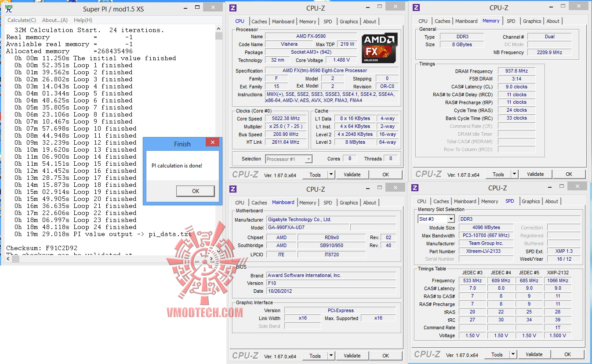Click Validate in the CPU-Z window showing the Processor section
The height and width of the screenshot is (364, 592).
[352, 175]
